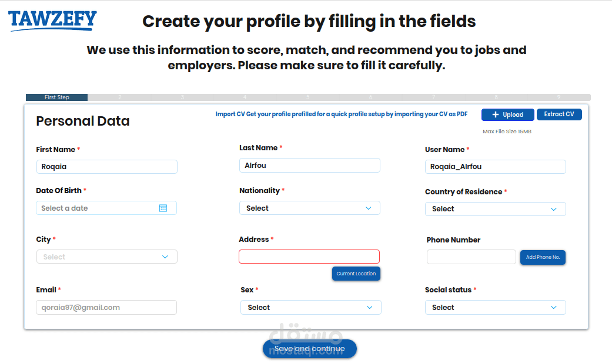Expand the City dropdown
Screen dimensions: 612x364
[106, 257]
